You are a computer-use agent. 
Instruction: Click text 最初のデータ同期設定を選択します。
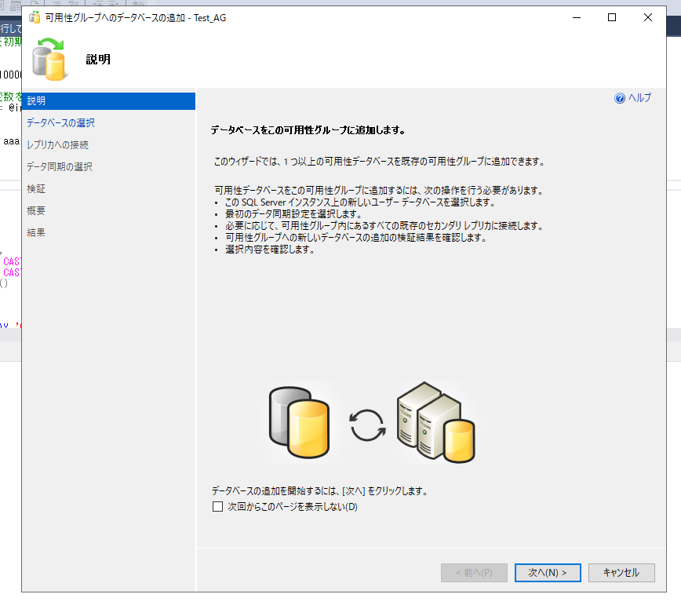[293, 214]
